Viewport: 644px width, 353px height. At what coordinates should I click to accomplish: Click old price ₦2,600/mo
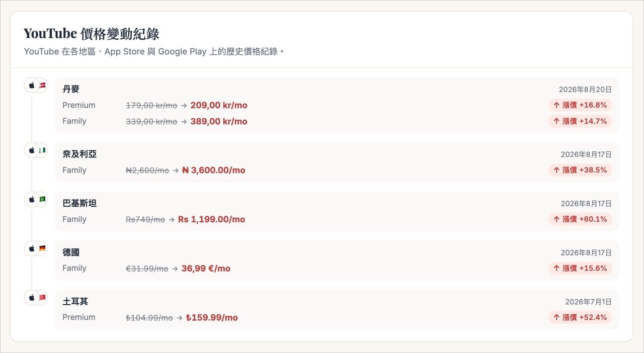pos(147,170)
